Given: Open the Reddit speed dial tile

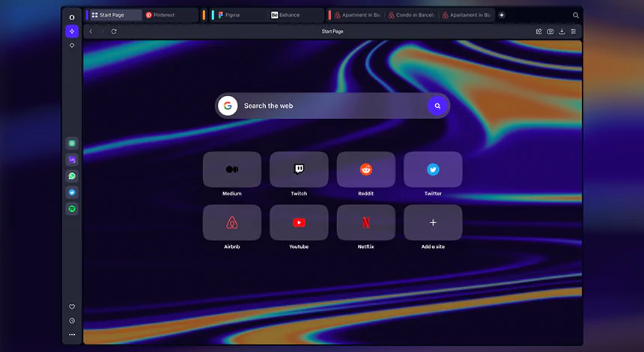Looking at the screenshot, I should tap(366, 169).
